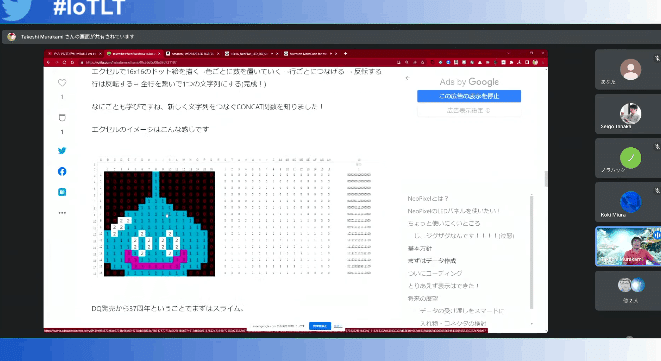Click the browser forward arrow
This screenshot has width=661, height=361.
(56, 62)
